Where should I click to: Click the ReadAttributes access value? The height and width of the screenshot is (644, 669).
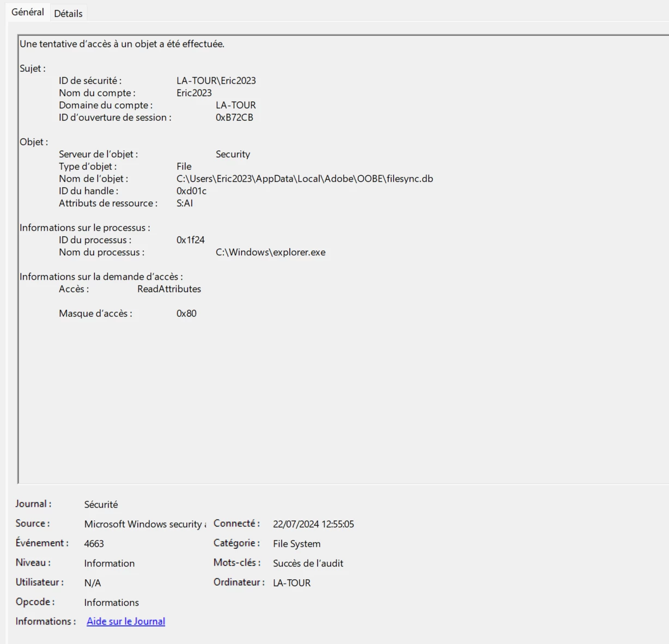(x=169, y=289)
